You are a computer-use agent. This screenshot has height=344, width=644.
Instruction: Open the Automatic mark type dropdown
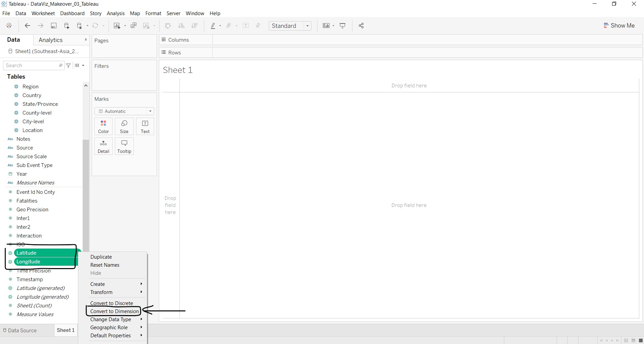[124, 111]
